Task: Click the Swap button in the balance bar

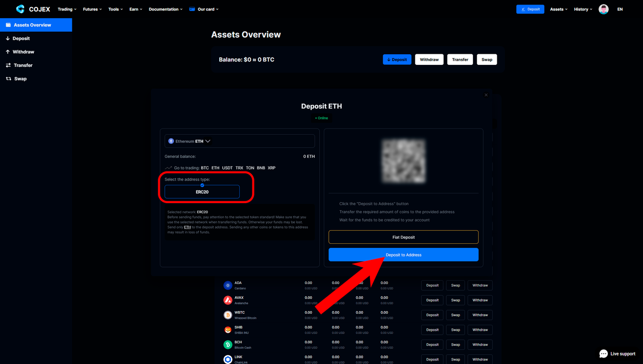Action: pos(487,59)
